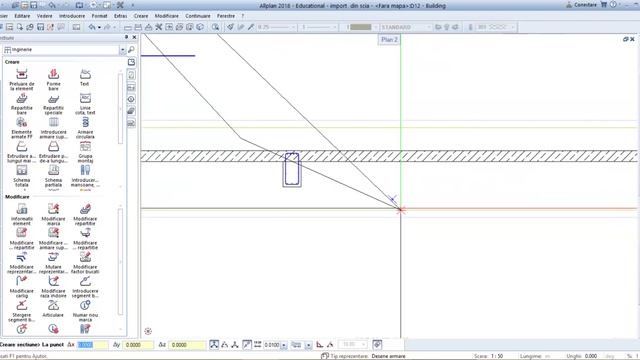Image resolution: width=640 pixels, height=360 pixels.
Task: Open the 0.0100 snap value dropdown
Action: point(284,345)
